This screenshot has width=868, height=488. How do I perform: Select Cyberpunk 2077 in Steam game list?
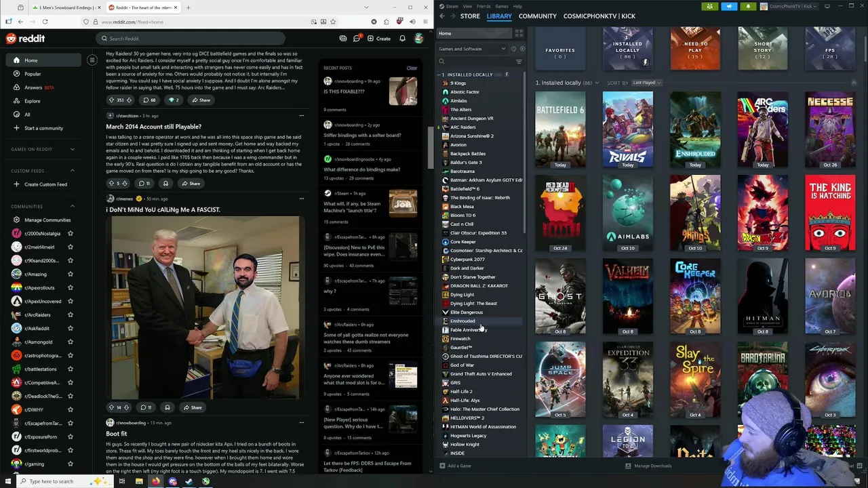pos(467,259)
